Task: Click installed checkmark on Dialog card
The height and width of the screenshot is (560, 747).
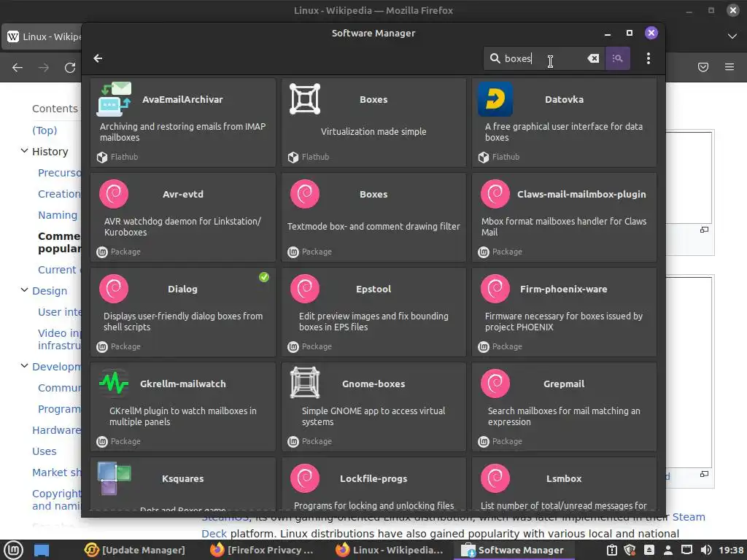Action: tap(264, 277)
